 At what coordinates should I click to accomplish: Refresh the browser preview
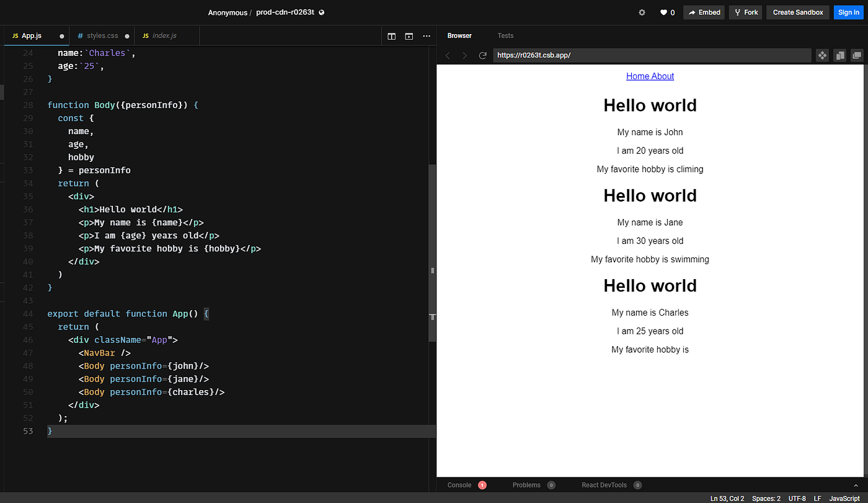pyautogui.click(x=482, y=55)
